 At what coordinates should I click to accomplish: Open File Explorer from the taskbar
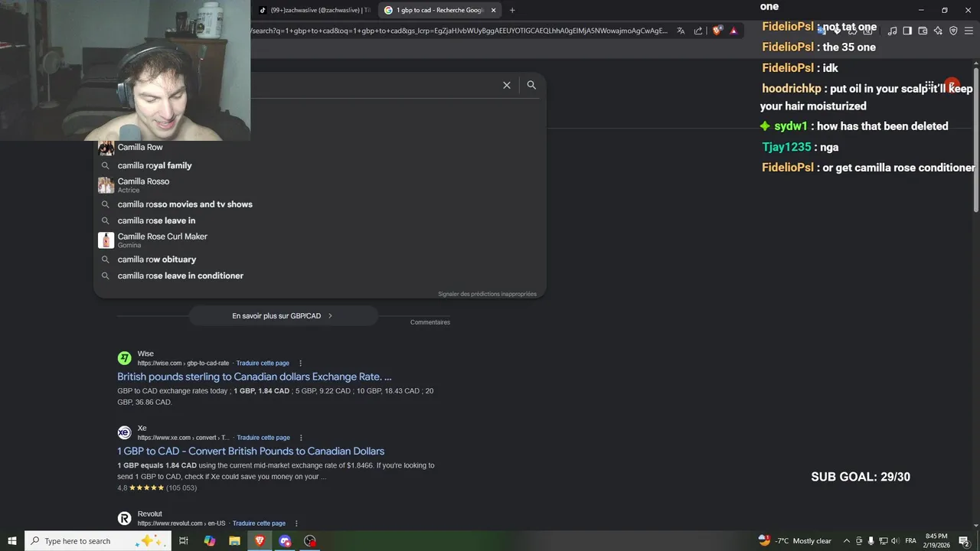point(235,541)
